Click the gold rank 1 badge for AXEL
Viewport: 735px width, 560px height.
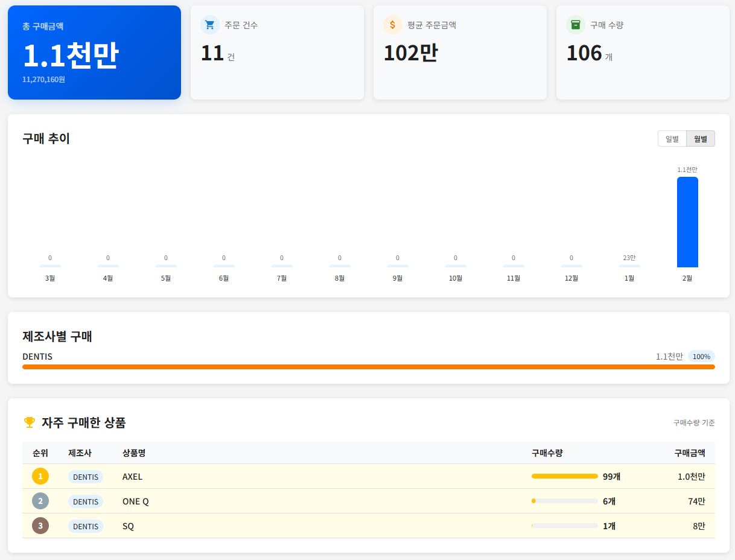[x=40, y=476]
